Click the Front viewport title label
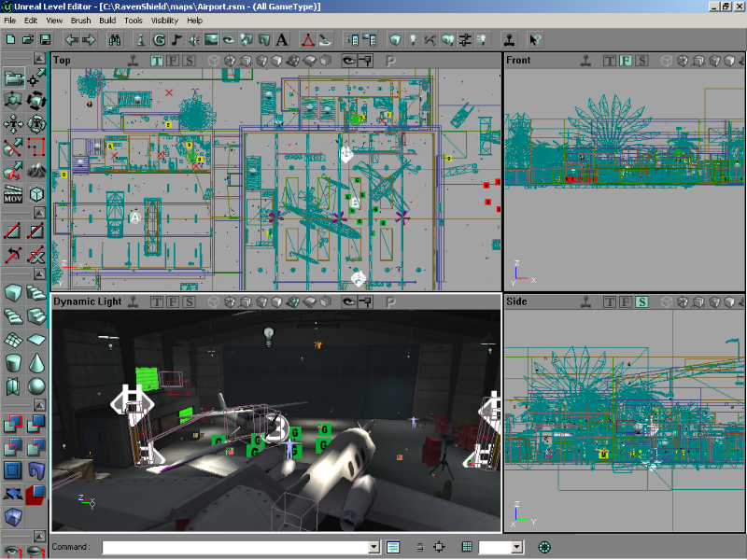The height and width of the screenshot is (560, 747). coord(518,61)
